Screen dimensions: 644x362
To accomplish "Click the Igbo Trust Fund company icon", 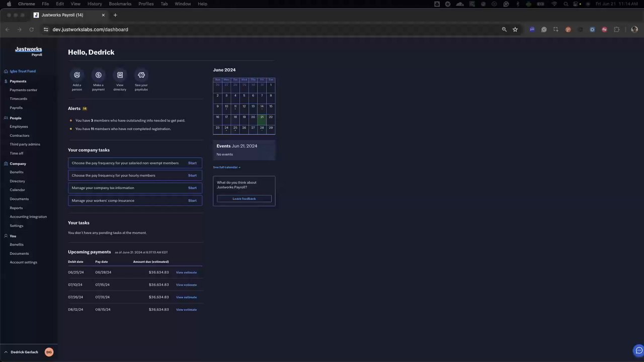I will pos(6,71).
